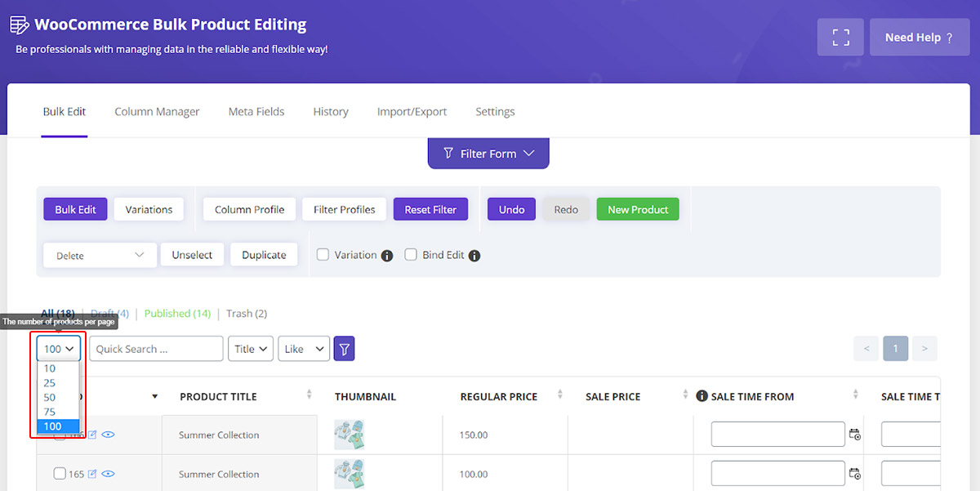Image resolution: width=980 pixels, height=491 pixels.
Task: Click Summer Collection title in row 165
Action: [x=219, y=474]
